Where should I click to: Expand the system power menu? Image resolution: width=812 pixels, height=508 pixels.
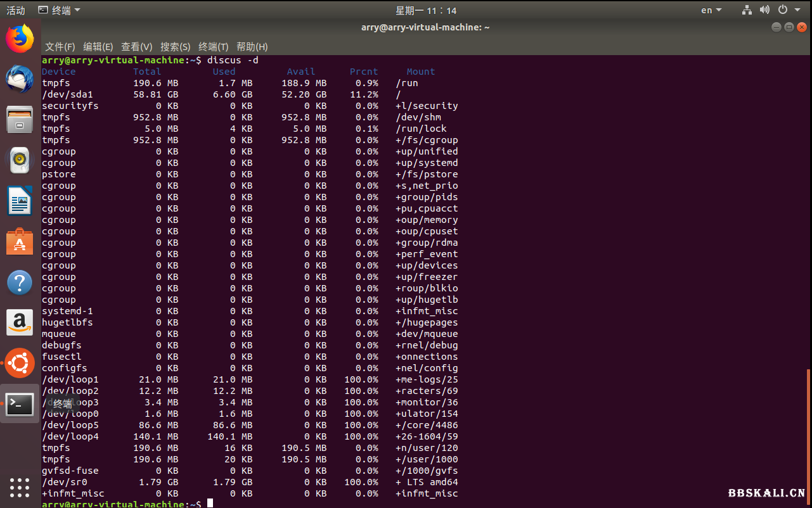click(787, 10)
